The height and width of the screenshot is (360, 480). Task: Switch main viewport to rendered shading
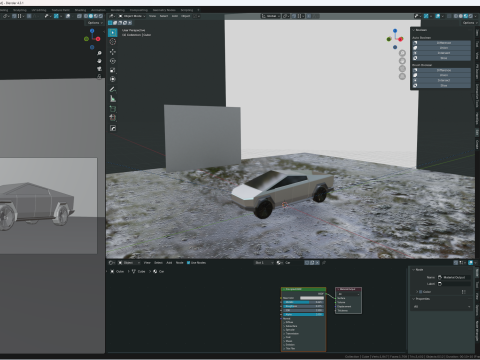coord(470,16)
